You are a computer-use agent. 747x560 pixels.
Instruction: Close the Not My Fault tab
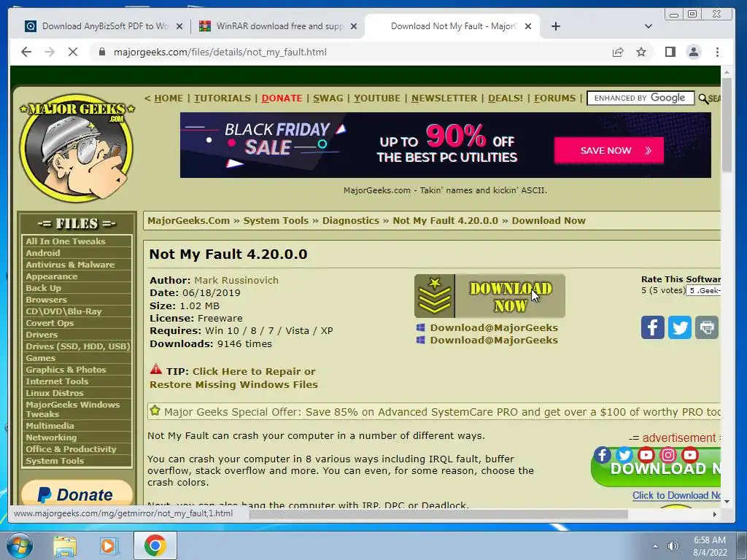528,26
